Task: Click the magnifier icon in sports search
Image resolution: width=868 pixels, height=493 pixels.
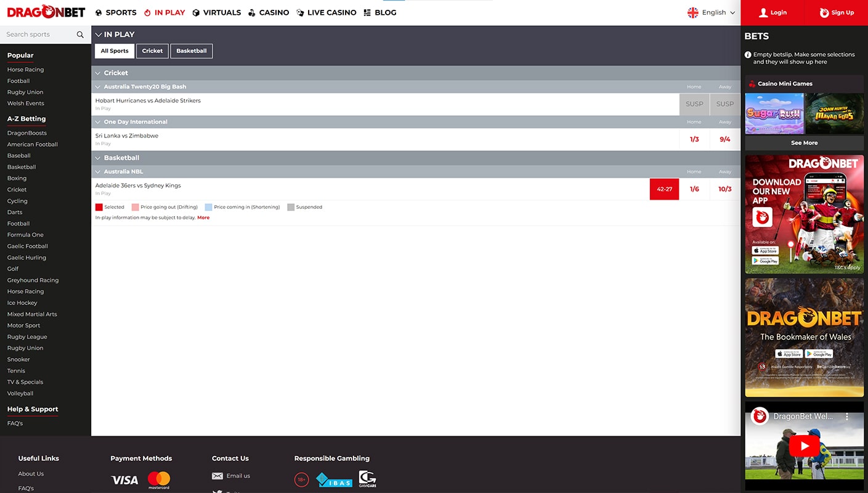Action: [x=80, y=35]
